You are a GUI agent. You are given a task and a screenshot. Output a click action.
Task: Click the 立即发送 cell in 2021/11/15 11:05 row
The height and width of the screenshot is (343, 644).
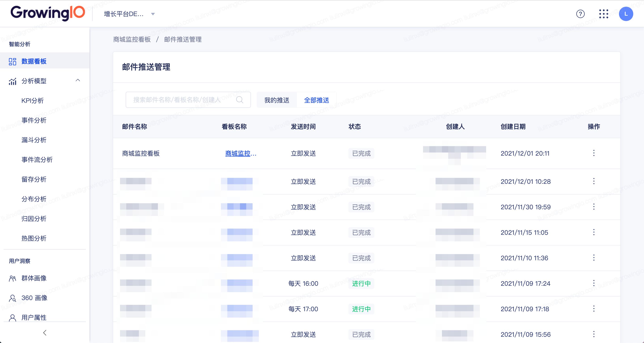[x=303, y=233]
